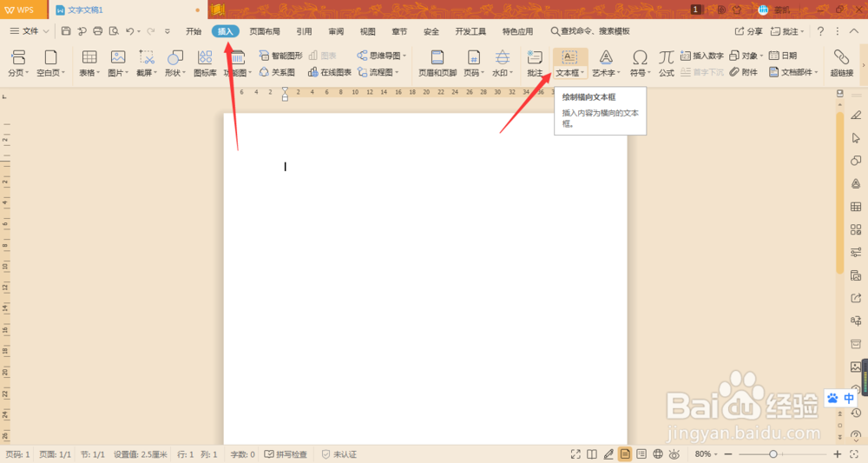This screenshot has height=463, width=868.
Task: Click the Date (日期) button
Action: [783, 56]
